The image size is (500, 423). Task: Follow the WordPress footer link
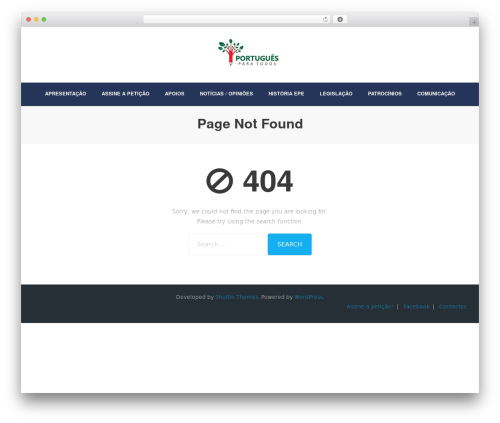(309, 297)
